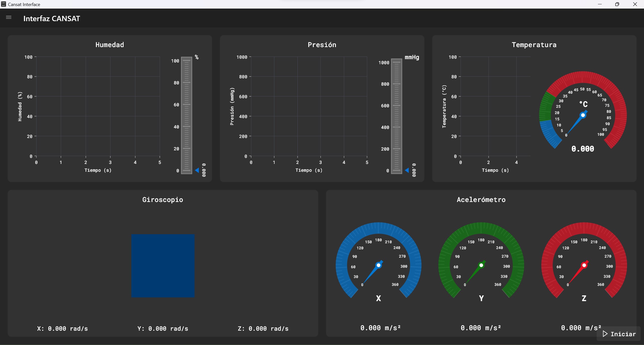Click the Acelerómetro panel title
This screenshot has height=345, width=644.
pyautogui.click(x=481, y=200)
